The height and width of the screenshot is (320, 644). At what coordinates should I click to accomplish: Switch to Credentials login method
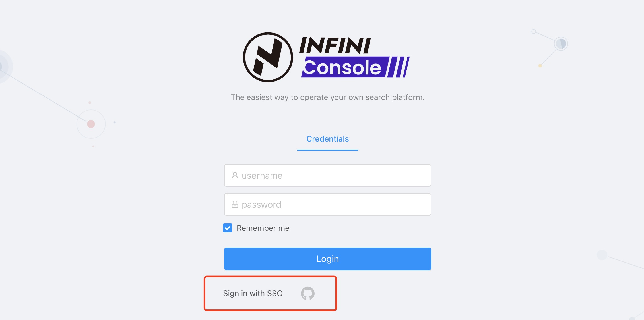(327, 139)
